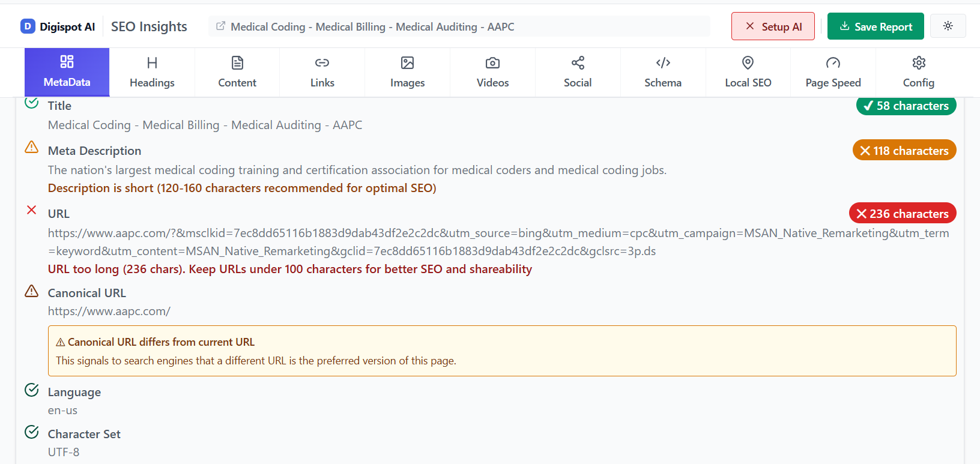Viewport: 980px width, 464px height.
Task: Toggle light mode with the sun icon
Action: click(x=948, y=26)
